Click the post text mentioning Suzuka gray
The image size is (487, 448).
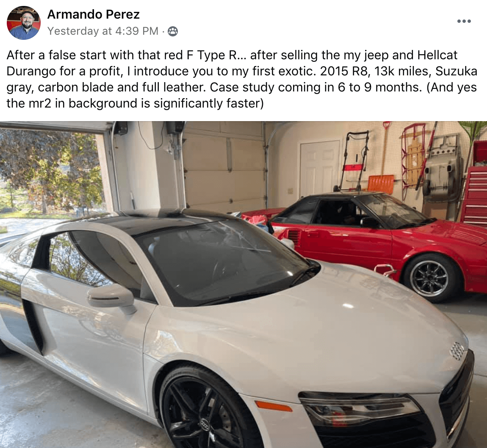click(x=242, y=79)
